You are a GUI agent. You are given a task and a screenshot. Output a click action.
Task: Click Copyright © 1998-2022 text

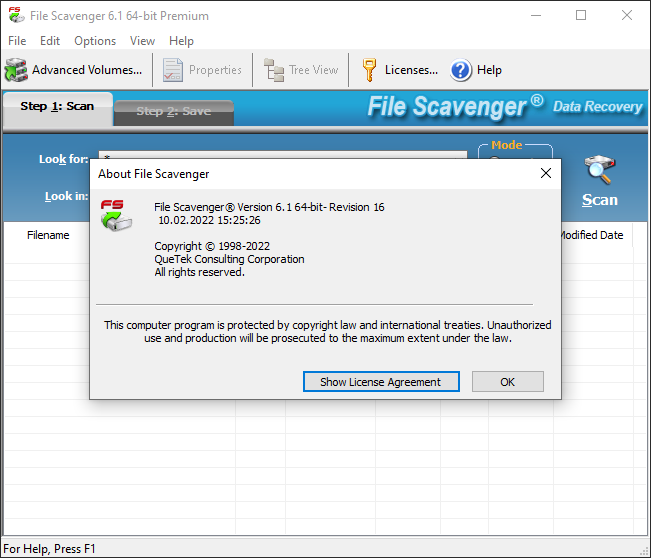pyautogui.click(x=212, y=246)
